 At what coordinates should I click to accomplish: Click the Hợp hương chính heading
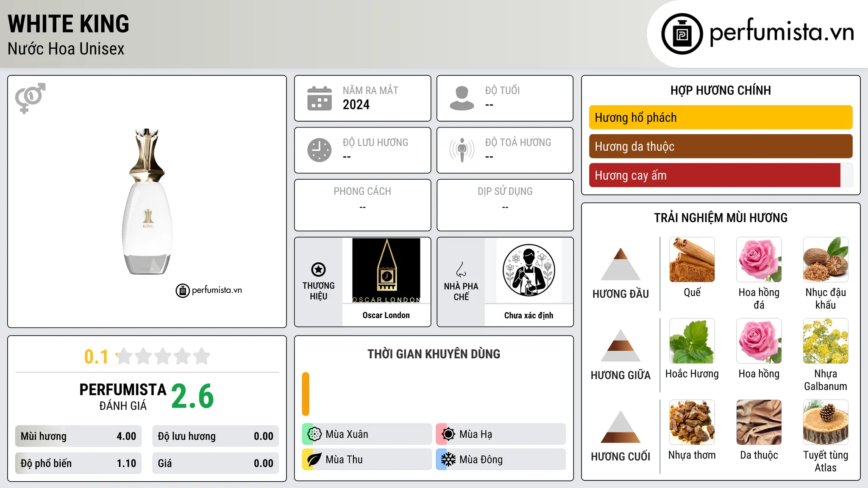pos(721,90)
